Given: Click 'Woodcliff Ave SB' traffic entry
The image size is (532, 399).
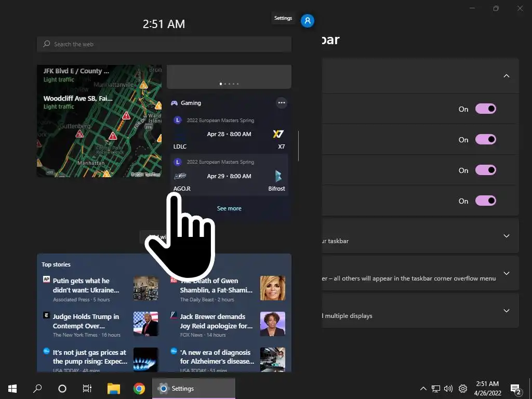Looking at the screenshot, I should 78,102.
